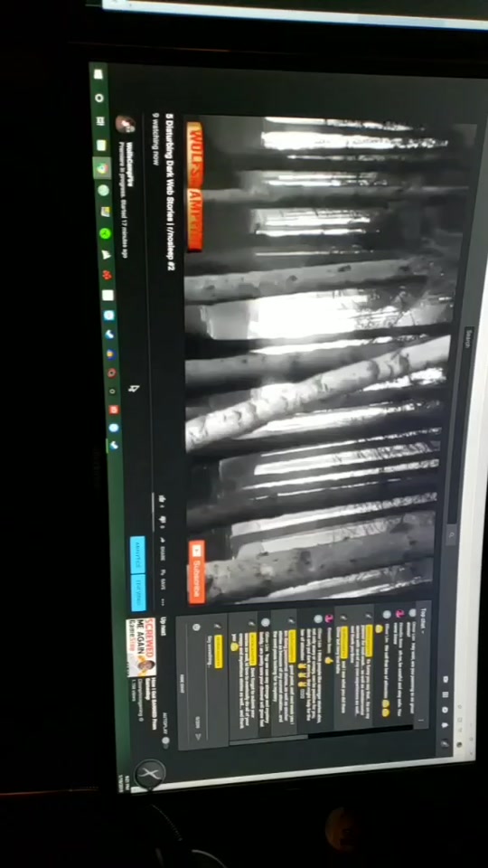Click the SAVE to playlist icon
Screen dimensions: 488x868
click(164, 580)
